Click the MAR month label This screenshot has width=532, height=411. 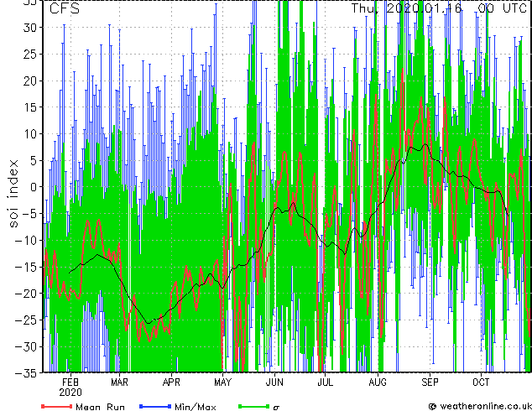point(119,382)
